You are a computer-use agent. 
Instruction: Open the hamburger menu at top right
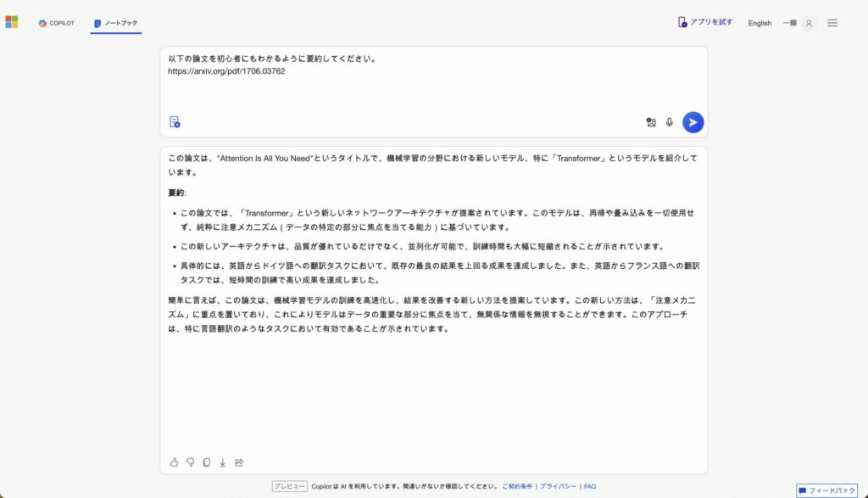832,23
